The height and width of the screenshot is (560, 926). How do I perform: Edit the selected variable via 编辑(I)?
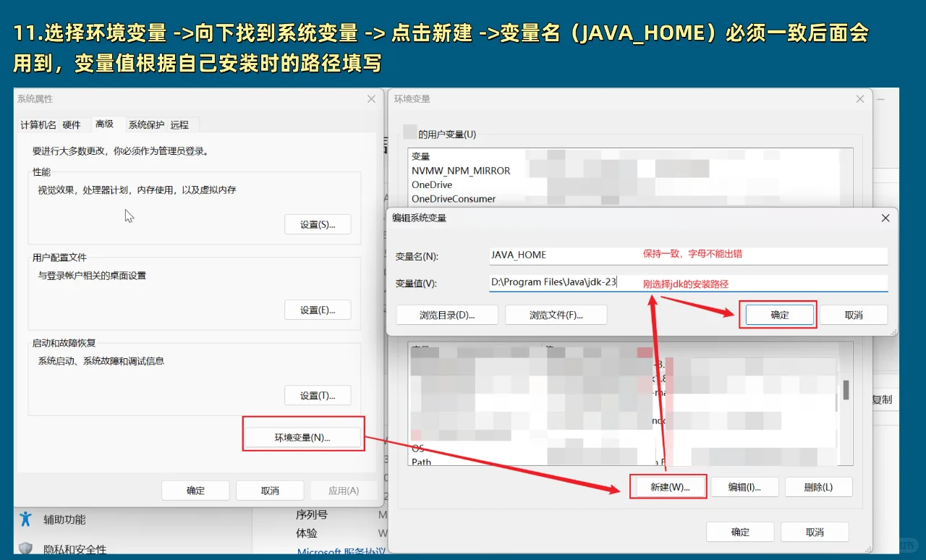point(744,486)
